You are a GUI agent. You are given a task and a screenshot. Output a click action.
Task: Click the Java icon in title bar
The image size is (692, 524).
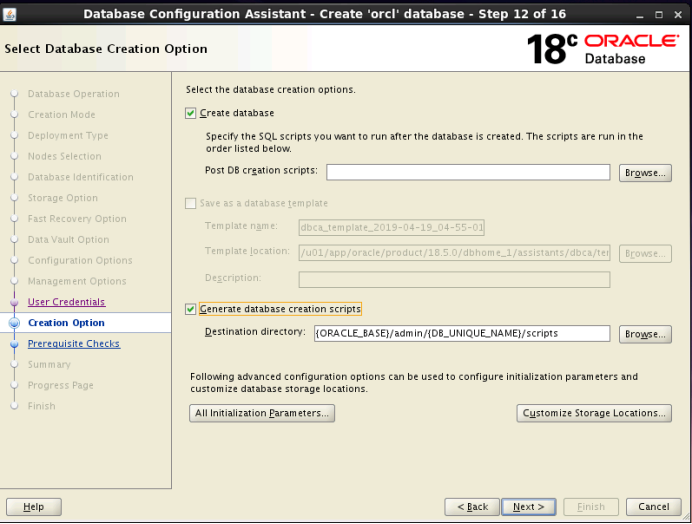point(11,13)
